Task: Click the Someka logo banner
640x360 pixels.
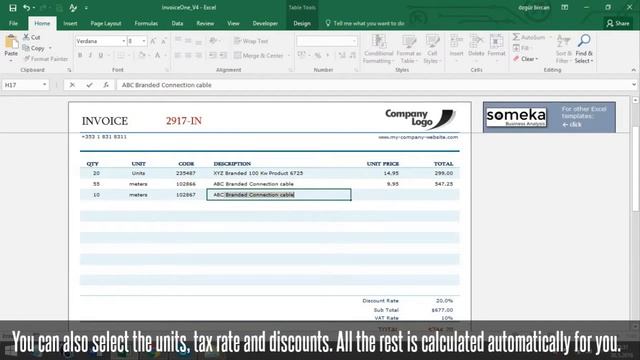Action: (549, 117)
